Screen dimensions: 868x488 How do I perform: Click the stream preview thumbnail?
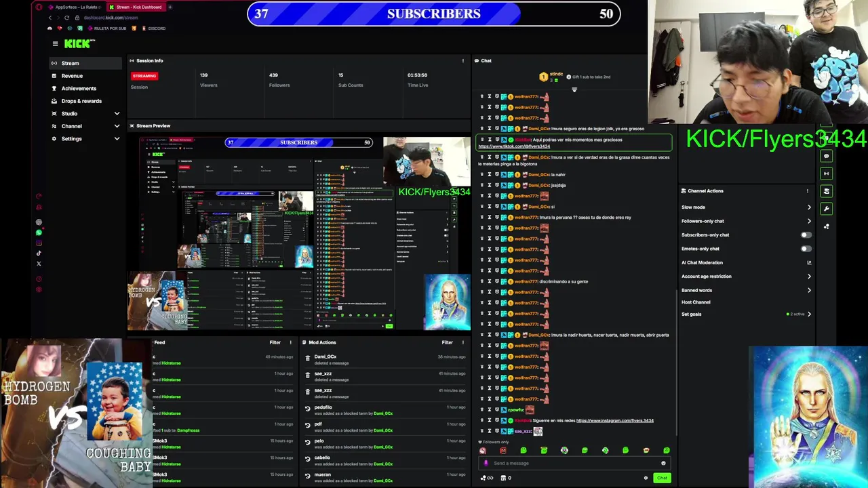tap(299, 233)
